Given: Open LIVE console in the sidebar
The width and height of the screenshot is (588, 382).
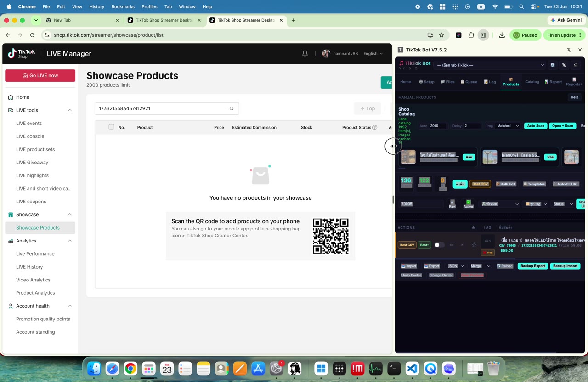Looking at the screenshot, I should (x=30, y=136).
